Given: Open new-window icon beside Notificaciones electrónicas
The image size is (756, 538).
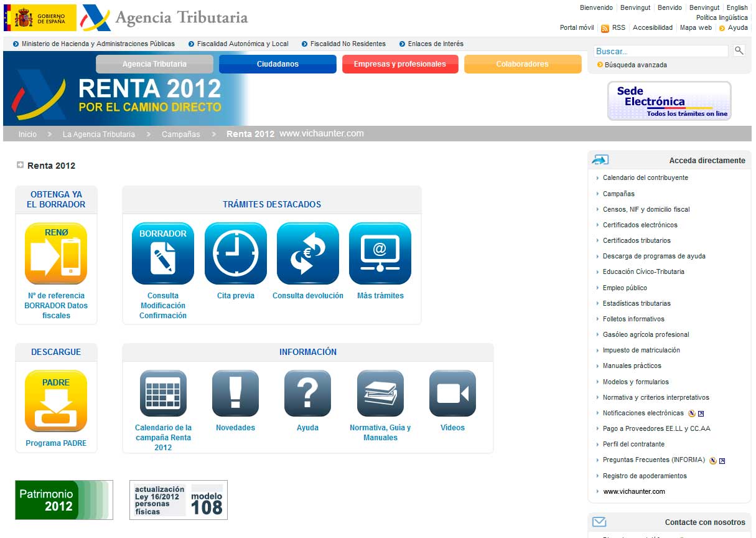Looking at the screenshot, I should [701, 413].
